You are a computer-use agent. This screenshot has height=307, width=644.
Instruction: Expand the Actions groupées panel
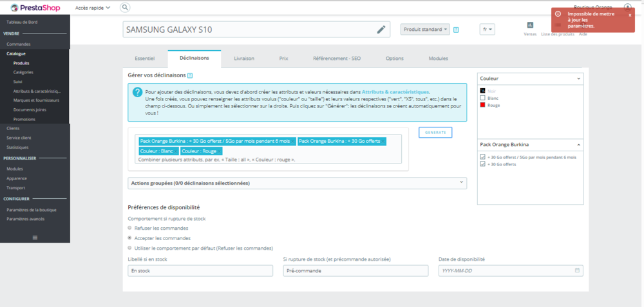pyautogui.click(x=298, y=183)
